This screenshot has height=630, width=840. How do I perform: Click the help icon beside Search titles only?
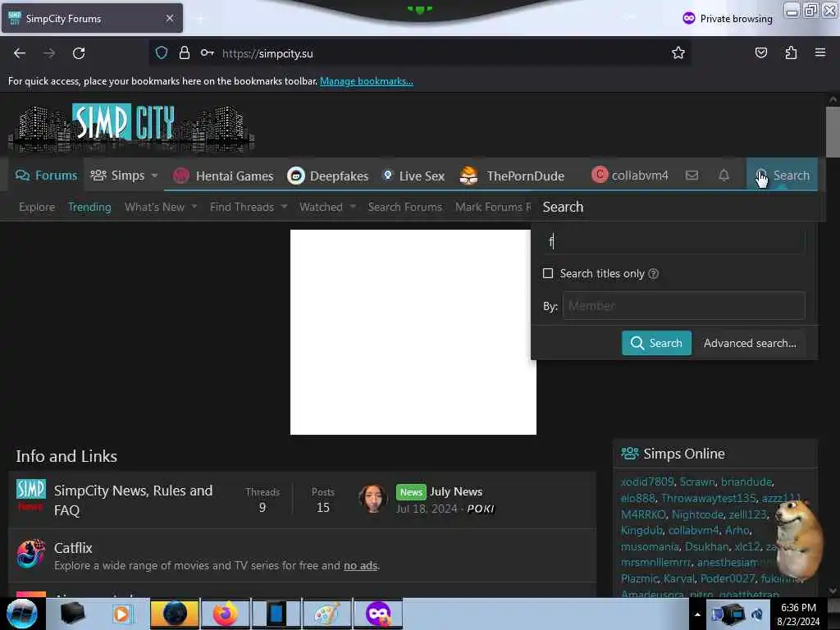653,274
